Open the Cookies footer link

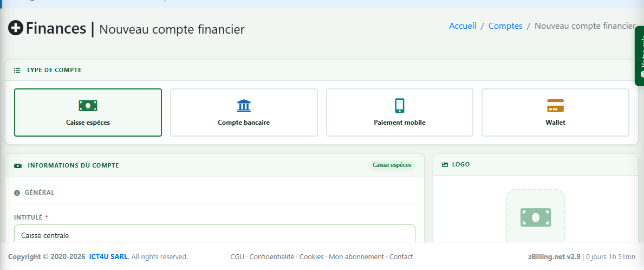pos(311,257)
